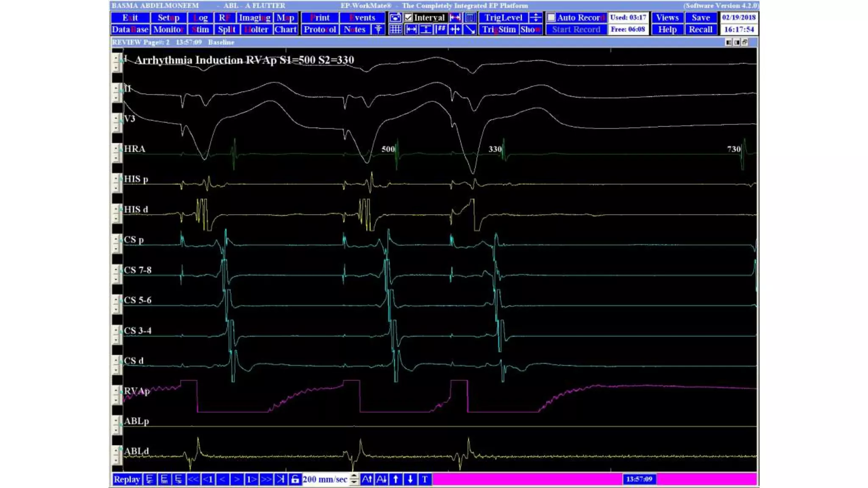Click the Exit button
This screenshot has height=488, width=868.
pos(130,18)
